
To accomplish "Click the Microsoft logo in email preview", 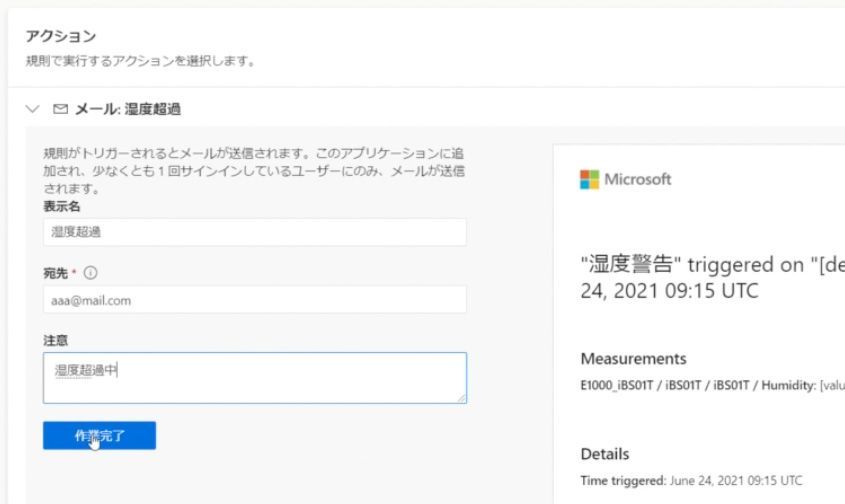I will [x=626, y=180].
